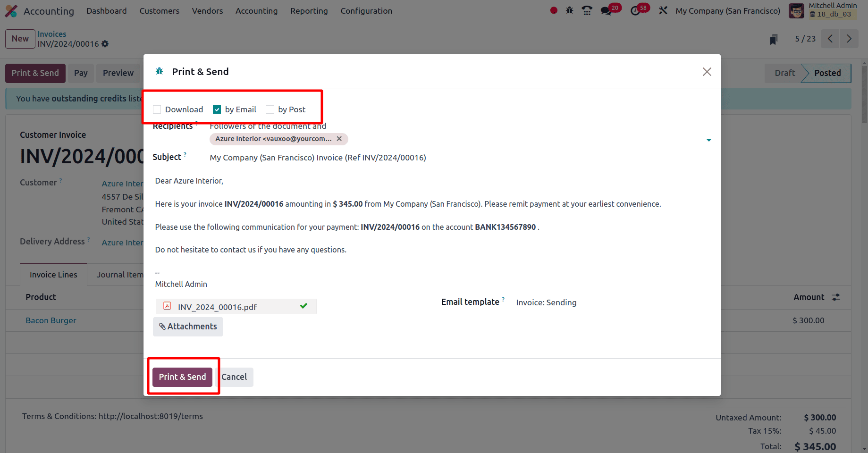Viewport: 868px width, 453px height.
Task: Open the Customers menu
Action: pos(160,11)
